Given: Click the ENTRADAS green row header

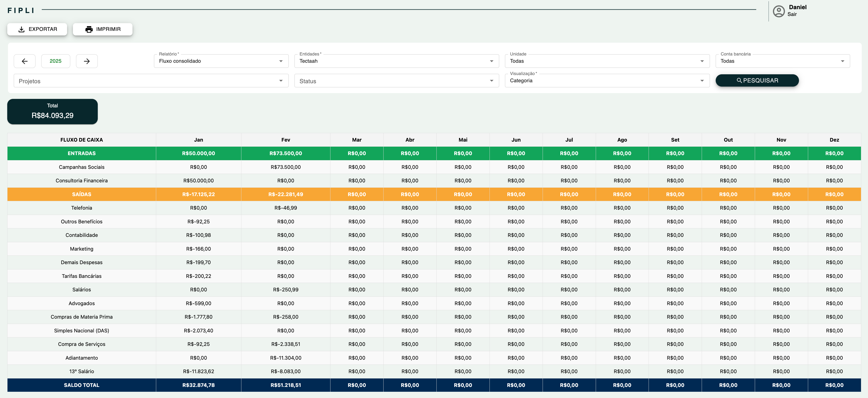Looking at the screenshot, I should pyautogui.click(x=82, y=153).
